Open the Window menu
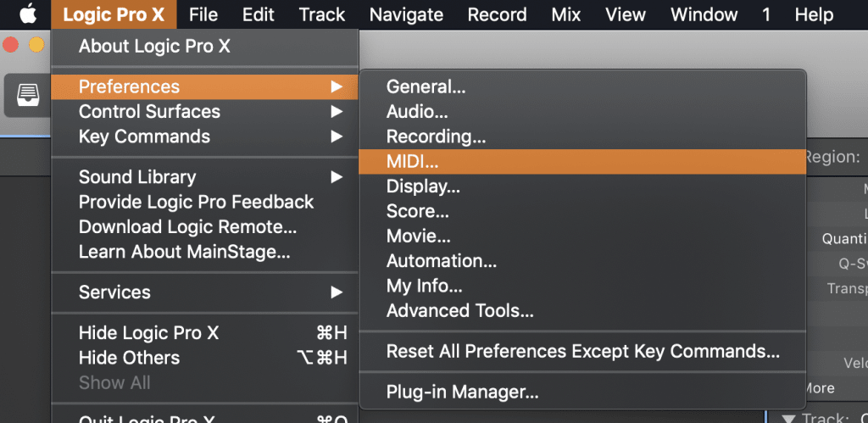 704,14
